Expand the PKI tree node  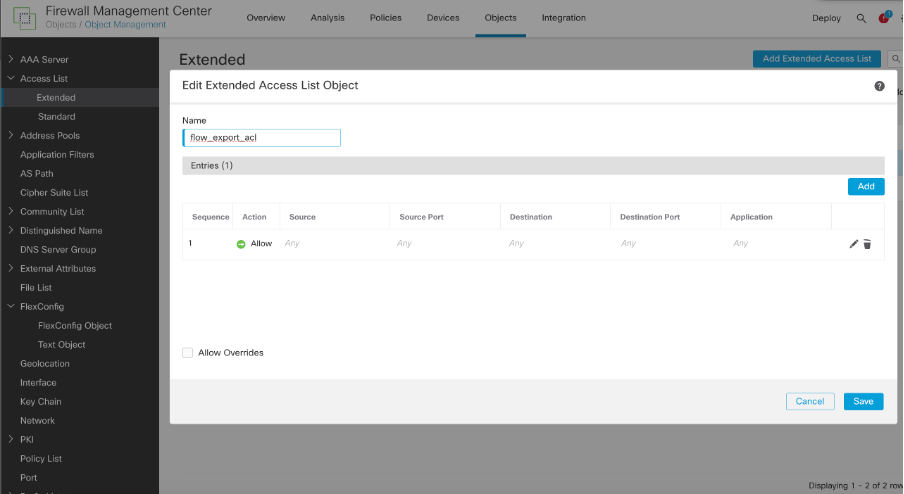click(10, 439)
